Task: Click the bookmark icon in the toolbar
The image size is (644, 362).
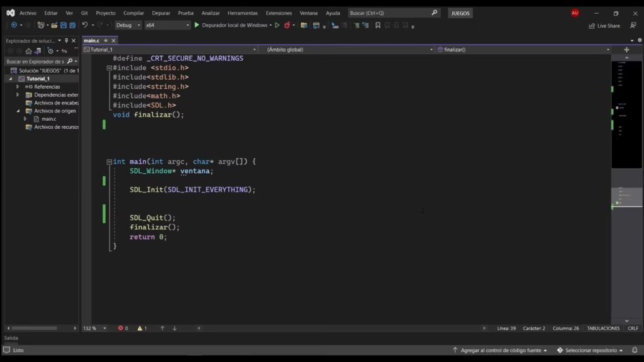Action: coord(378,25)
